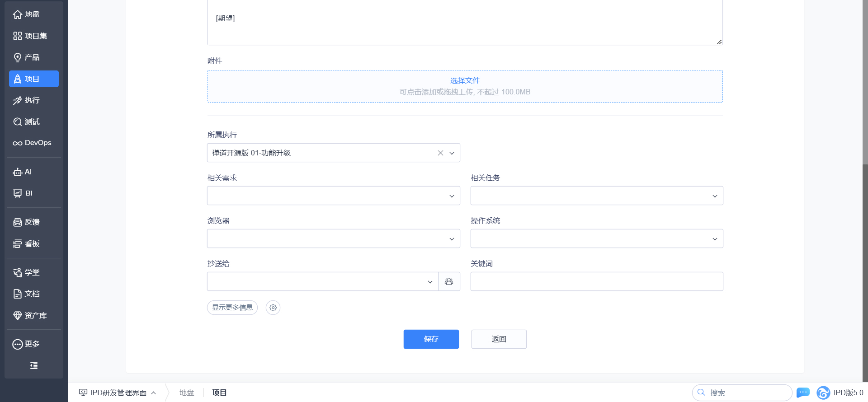
Task: Select the 项目 rocket icon in sidebar
Action: [18, 79]
